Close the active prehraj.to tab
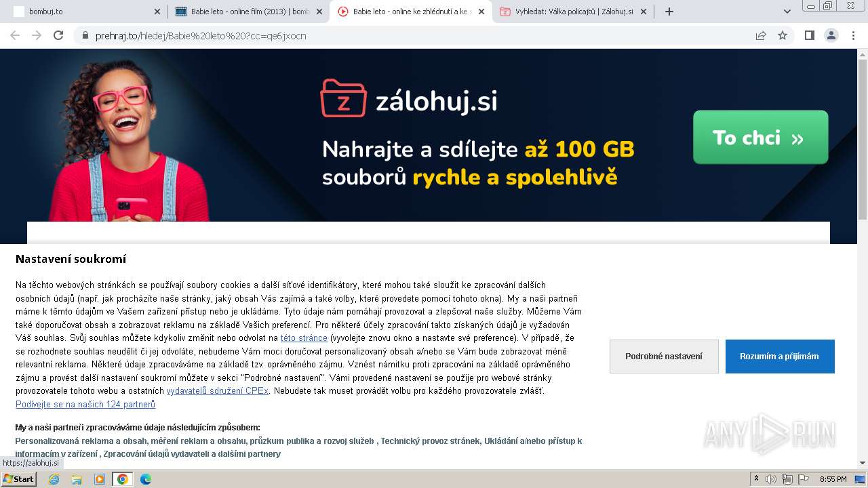Viewport: 868px width, 488px height. click(x=481, y=12)
